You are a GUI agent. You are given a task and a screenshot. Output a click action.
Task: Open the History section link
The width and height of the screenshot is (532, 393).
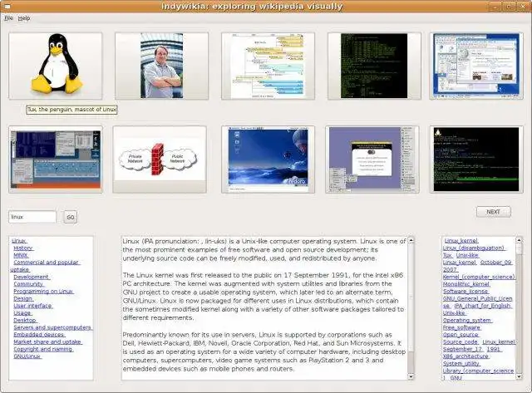[x=23, y=248]
